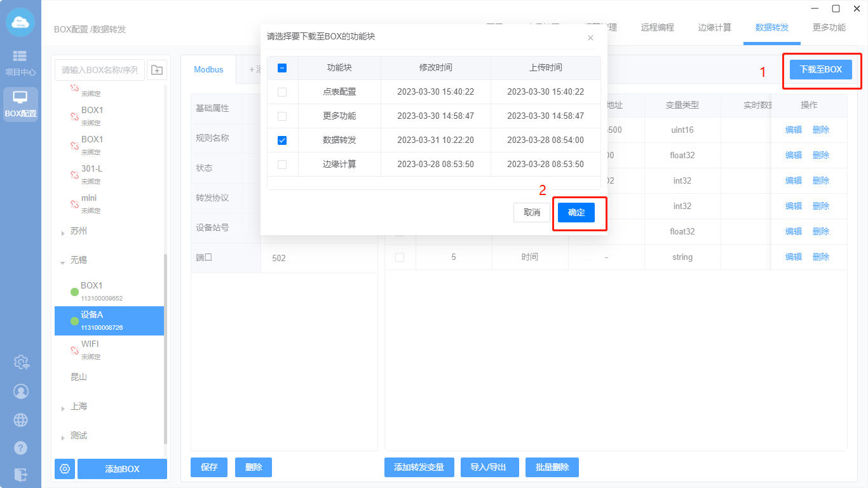
Task: Click the 确定 confirm button
Action: [x=576, y=213]
